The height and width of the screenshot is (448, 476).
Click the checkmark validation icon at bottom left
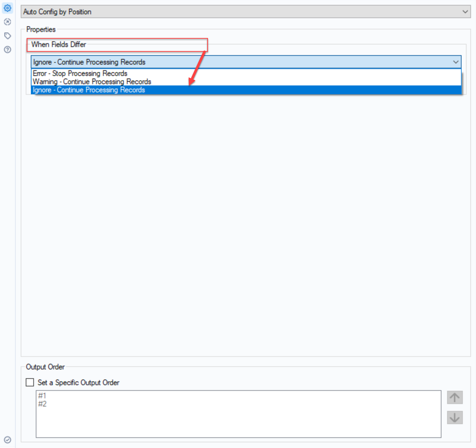point(8,440)
